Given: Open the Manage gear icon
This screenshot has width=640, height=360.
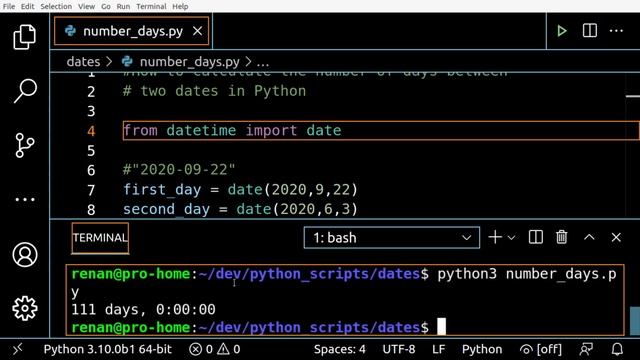Looking at the screenshot, I should pos(25,308).
